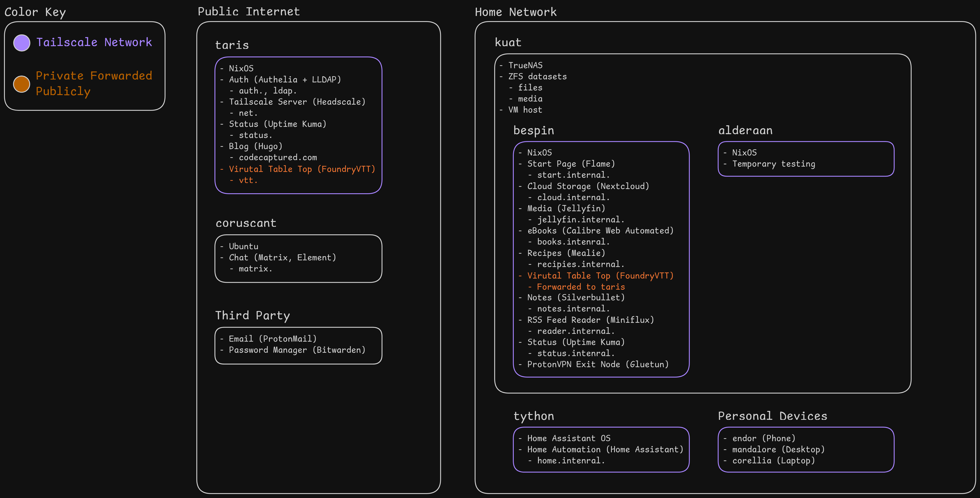The width and height of the screenshot is (980, 498).
Task: Click orange 'Virutal Table Top (FoundryVTT)' in bespin
Action: click(600, 276)
